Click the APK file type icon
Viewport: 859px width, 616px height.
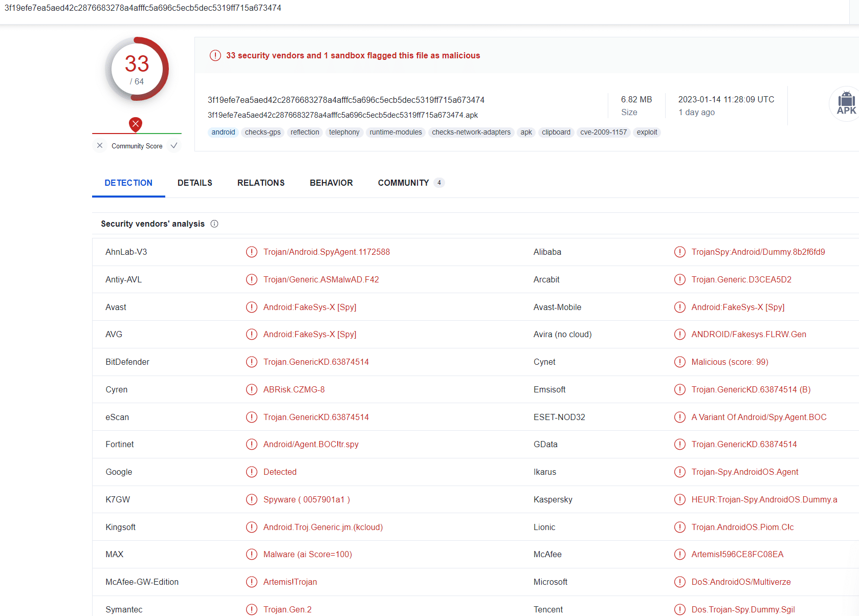pos(846,103)
